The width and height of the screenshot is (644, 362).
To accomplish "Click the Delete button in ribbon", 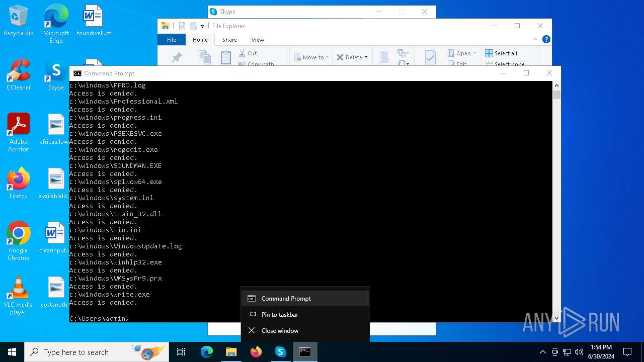I will [x=350, y=57].
